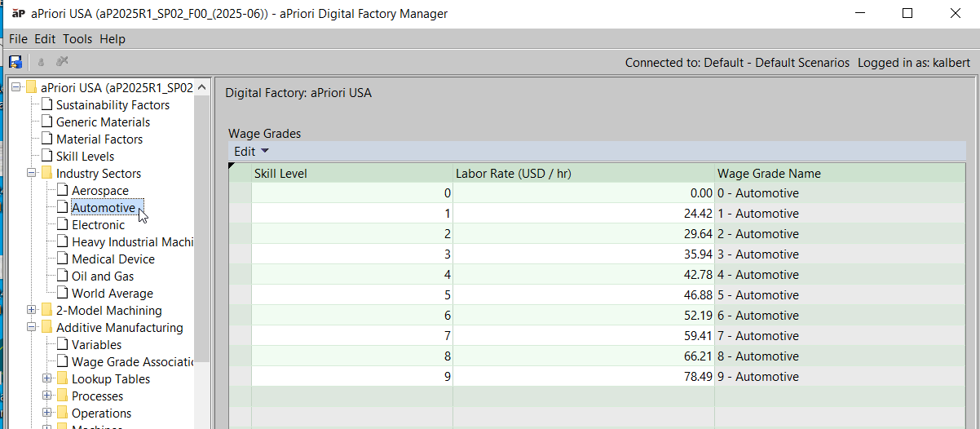Open the Help menu
The height and width of the screenshot is (429, 980).
[113, 38]
